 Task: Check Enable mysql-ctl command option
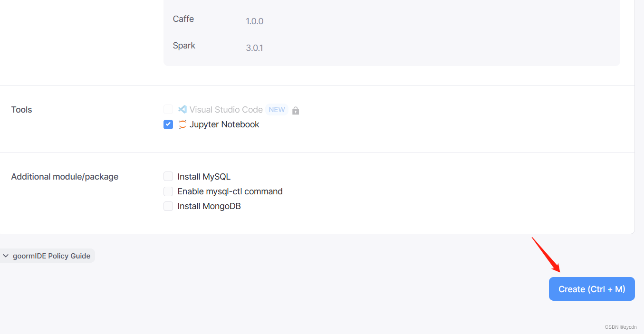[168, 191]
